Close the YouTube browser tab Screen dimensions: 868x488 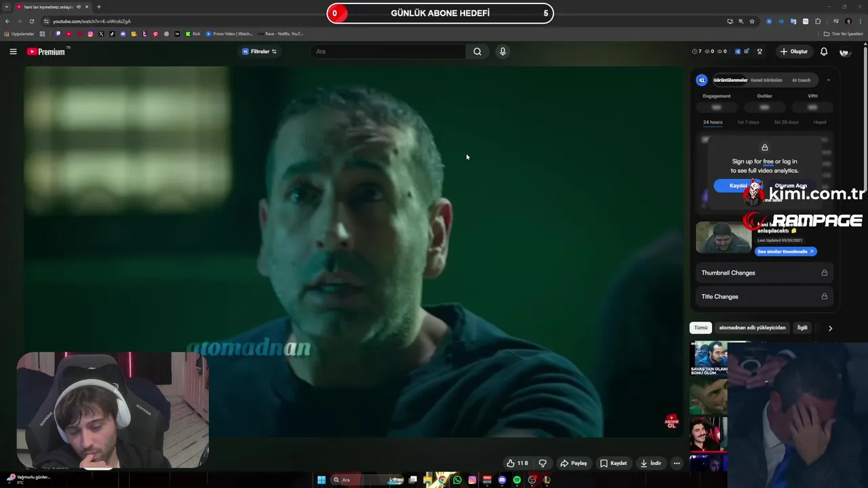click(x=87, y=7)
